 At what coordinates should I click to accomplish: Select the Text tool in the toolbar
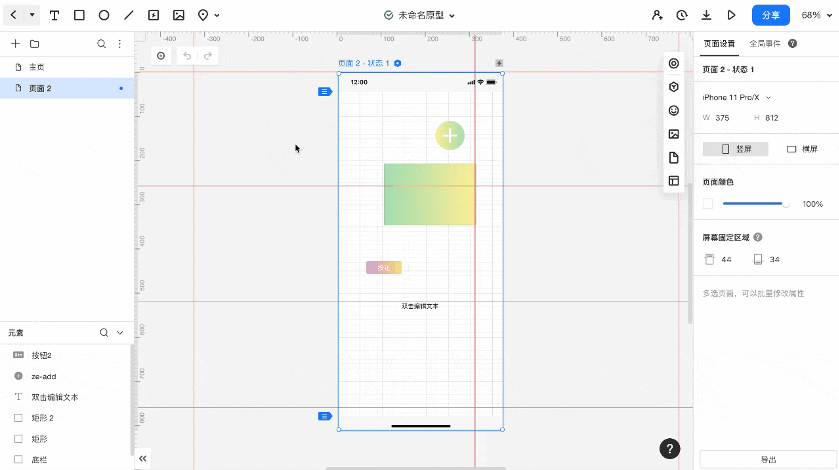[54, 16]
